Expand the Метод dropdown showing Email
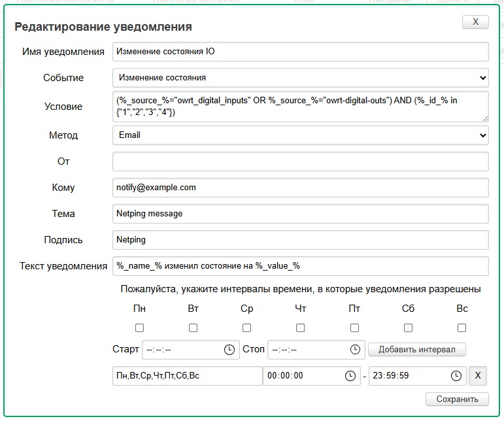Image resolution: width=504 pixels, height=421 pixels. click(x=300, y=135)
